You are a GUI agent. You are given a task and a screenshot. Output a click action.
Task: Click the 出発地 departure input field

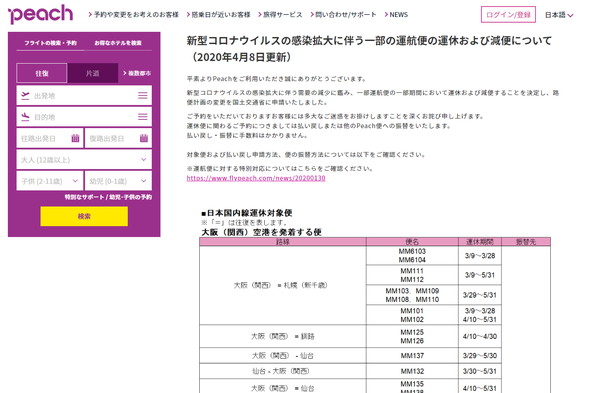click(84, 96)
